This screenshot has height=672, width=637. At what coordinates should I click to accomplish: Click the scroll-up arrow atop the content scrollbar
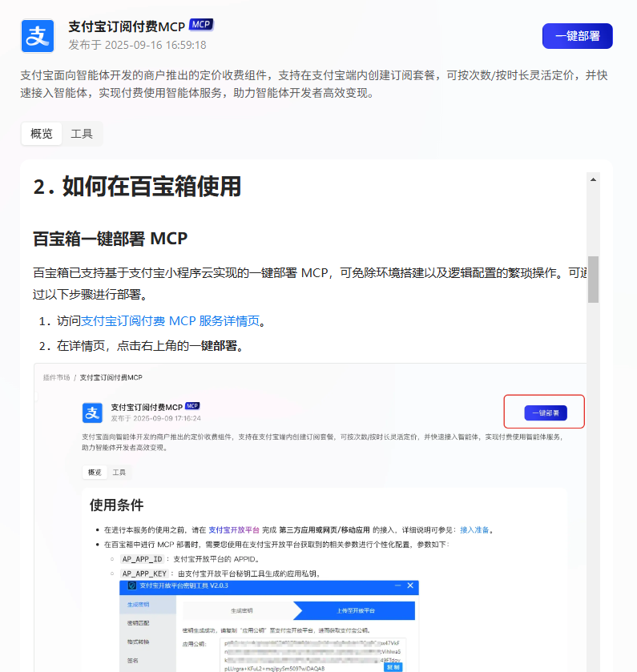[593, 179]
